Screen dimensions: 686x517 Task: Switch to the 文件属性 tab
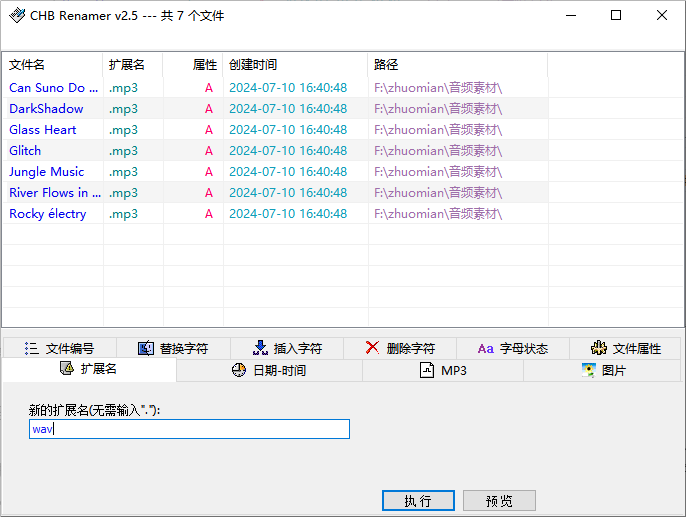(626, 348)
